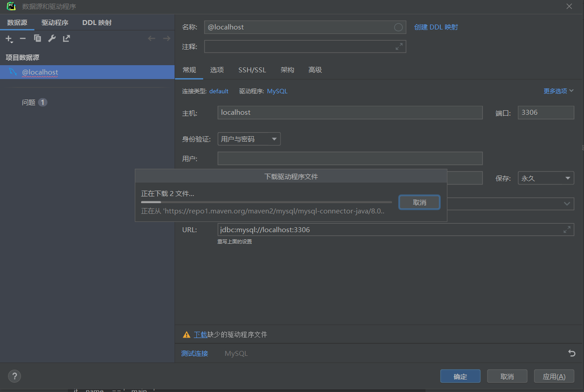584x392 pixels.
Task: Click the make-global export arrow icon
Action: click(x=67, y=38)
